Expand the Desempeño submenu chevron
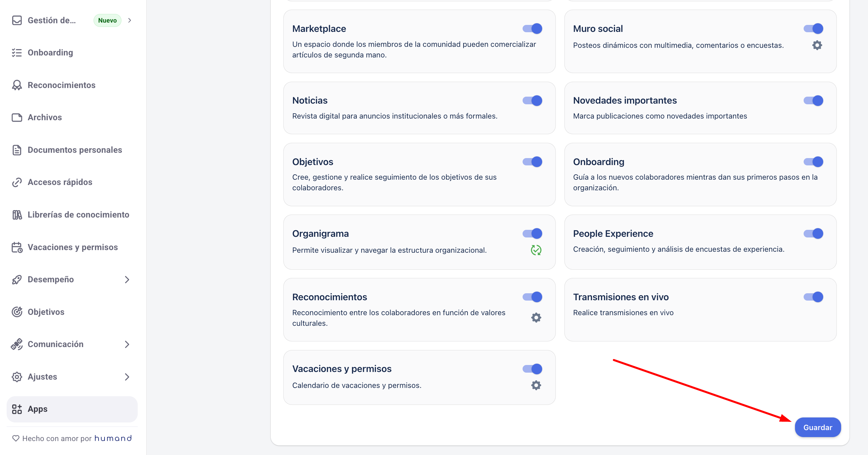The image size is (868, 455). tap(127, 279)
